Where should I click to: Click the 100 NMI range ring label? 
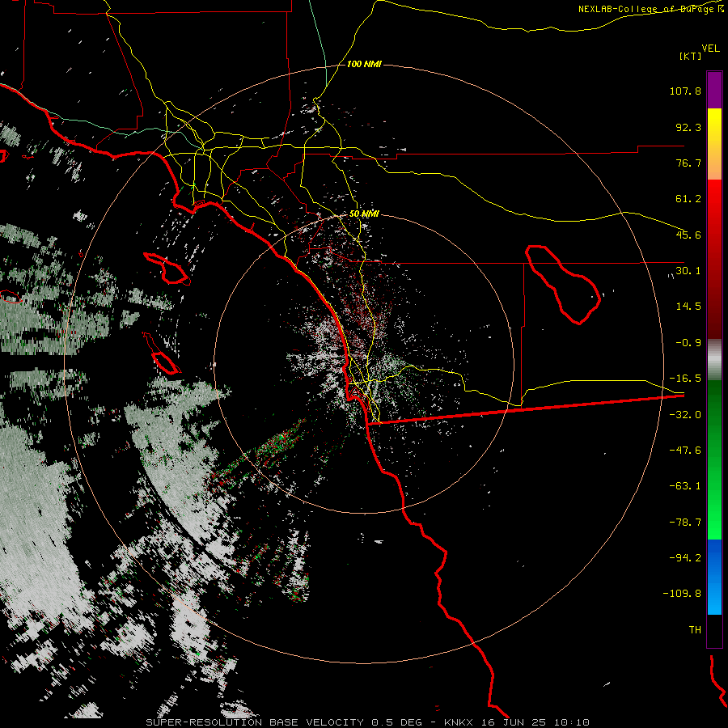click(x=364, y=64)
